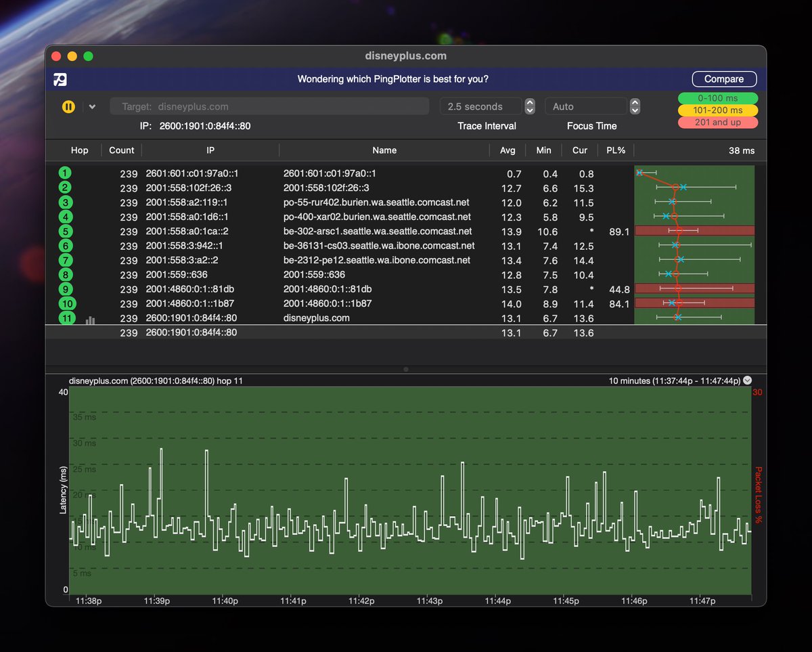Click the timeline graph title for hop 11
Viewport: 812px width, 652px height.
[156, 381]
